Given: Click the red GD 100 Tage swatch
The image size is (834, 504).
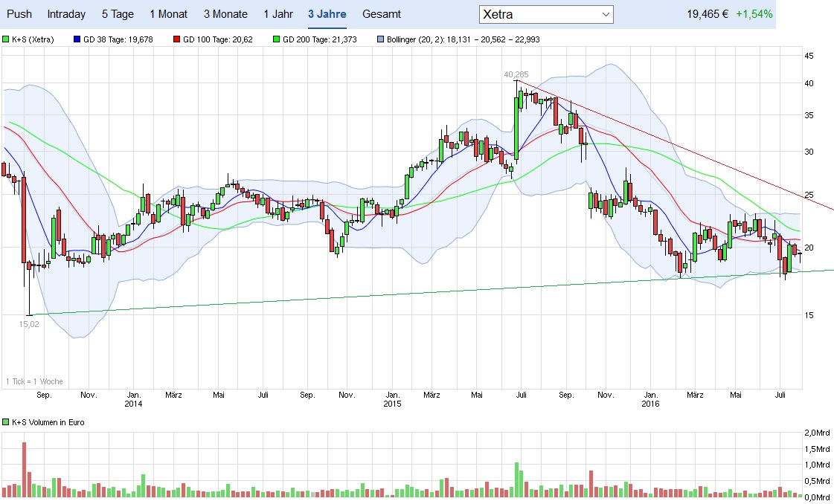Looking at the screenshot, I should tap(176, 39).
